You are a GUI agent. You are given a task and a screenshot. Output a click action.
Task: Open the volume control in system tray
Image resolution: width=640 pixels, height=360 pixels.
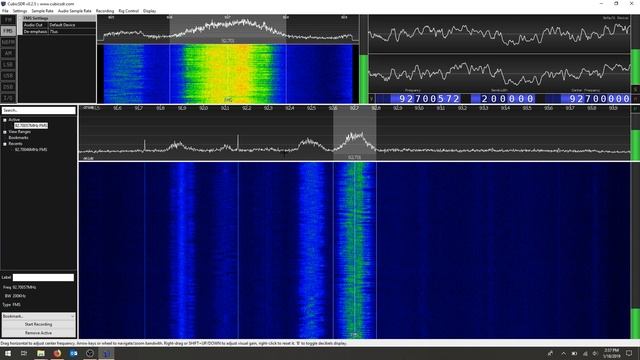[x=595, y=353]
